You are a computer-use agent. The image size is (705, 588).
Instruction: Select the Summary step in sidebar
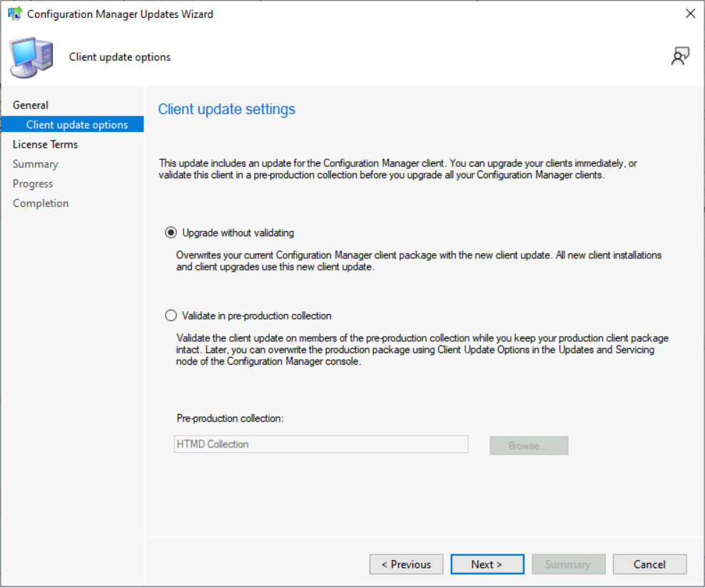point(36,164)
